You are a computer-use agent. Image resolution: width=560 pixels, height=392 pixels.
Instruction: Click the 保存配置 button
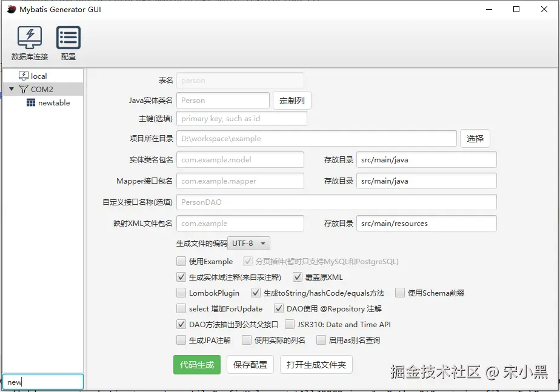point(250,365)
